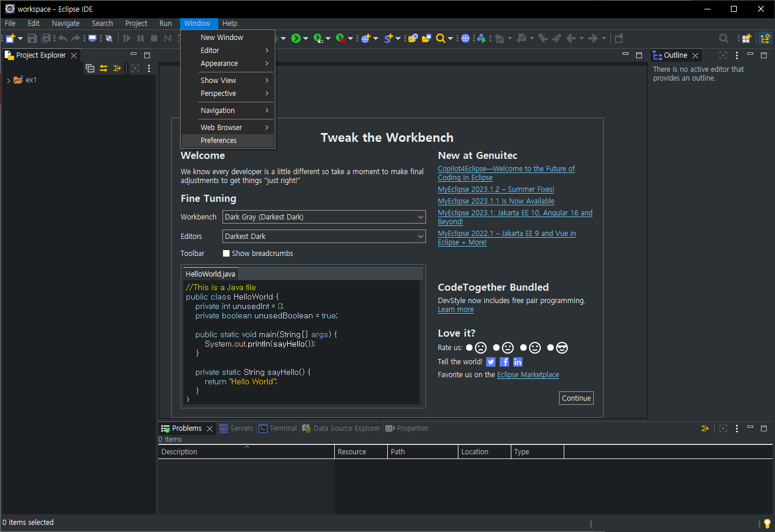The height and width of the screenshot is (532, 775).
Task: Open the File menu
Action: pos(10,24)
